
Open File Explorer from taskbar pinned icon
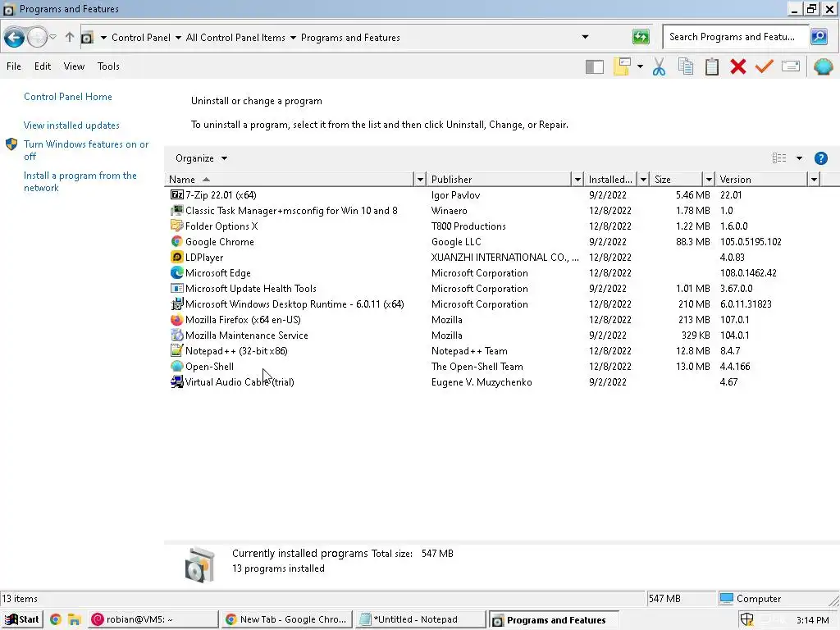click(74, 620)
